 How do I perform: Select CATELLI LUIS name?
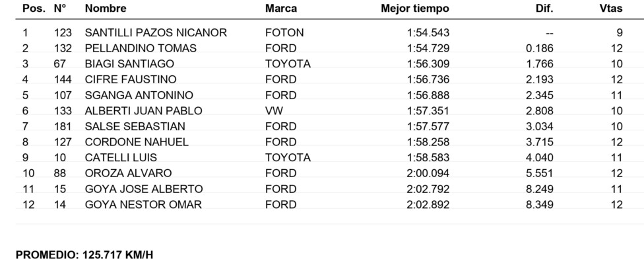[121, 157]
